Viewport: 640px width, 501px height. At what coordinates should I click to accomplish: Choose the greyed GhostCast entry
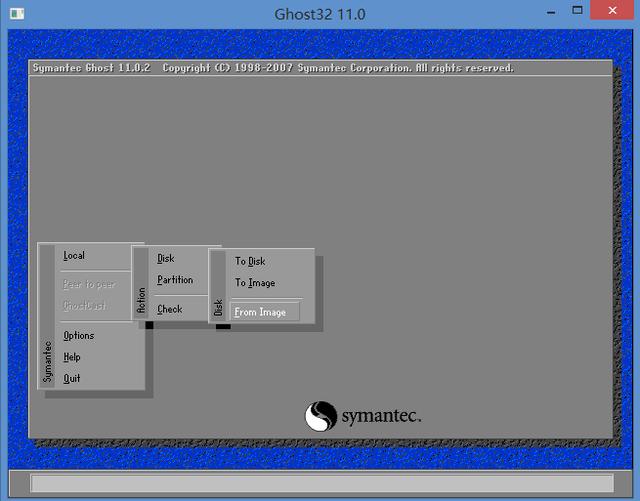click(84, 305)
